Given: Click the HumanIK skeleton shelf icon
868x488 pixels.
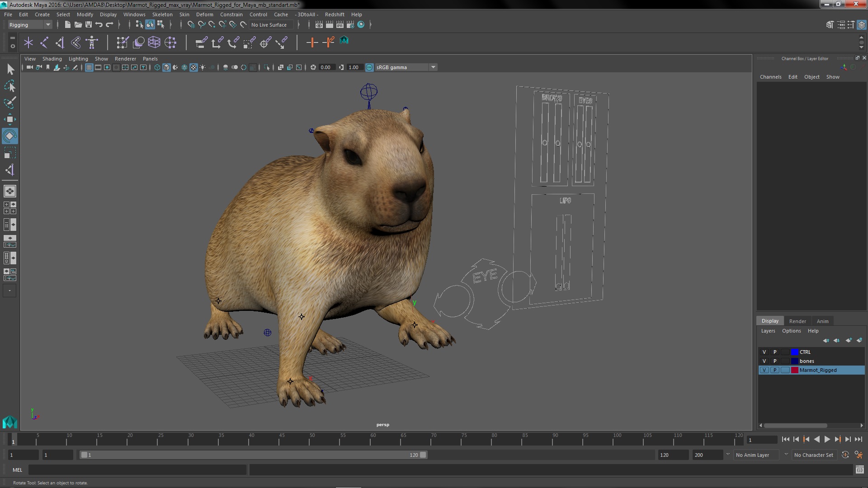Looking at the screenshot, I should (92, 42).
